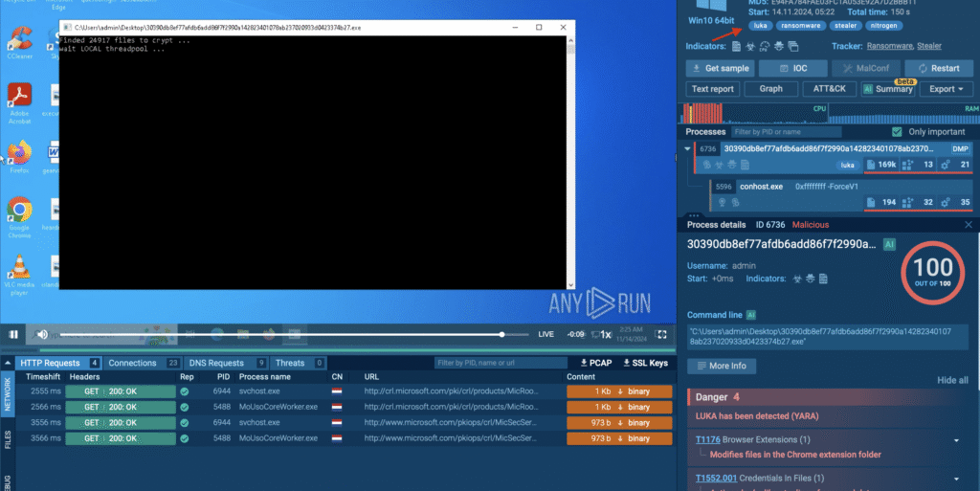Expand T1176 Browser Extensions entry

[x=956, y=440]
